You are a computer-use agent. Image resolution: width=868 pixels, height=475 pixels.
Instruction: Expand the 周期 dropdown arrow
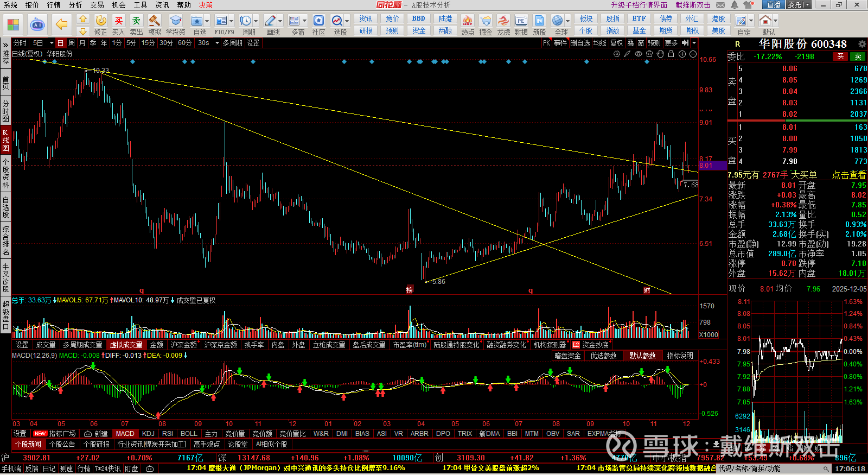(256, 21)
